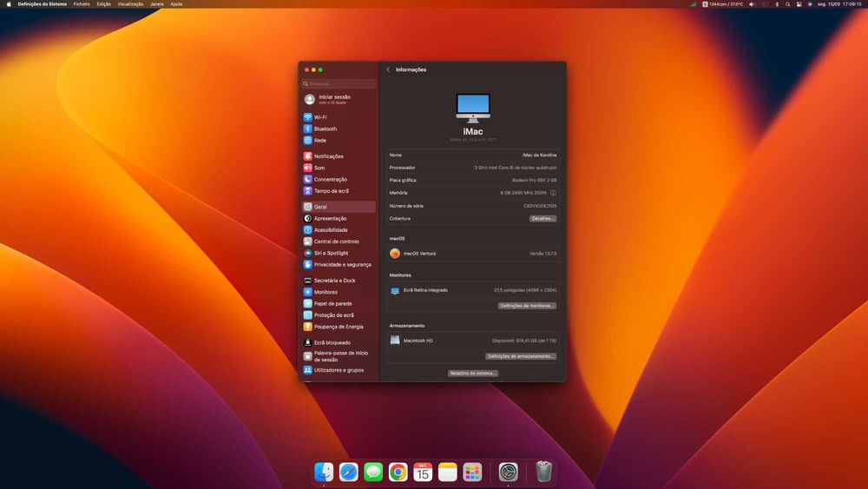868x489 pixels.
Task: Click the macOS Ventura row
Action: (x=473, y=254)
